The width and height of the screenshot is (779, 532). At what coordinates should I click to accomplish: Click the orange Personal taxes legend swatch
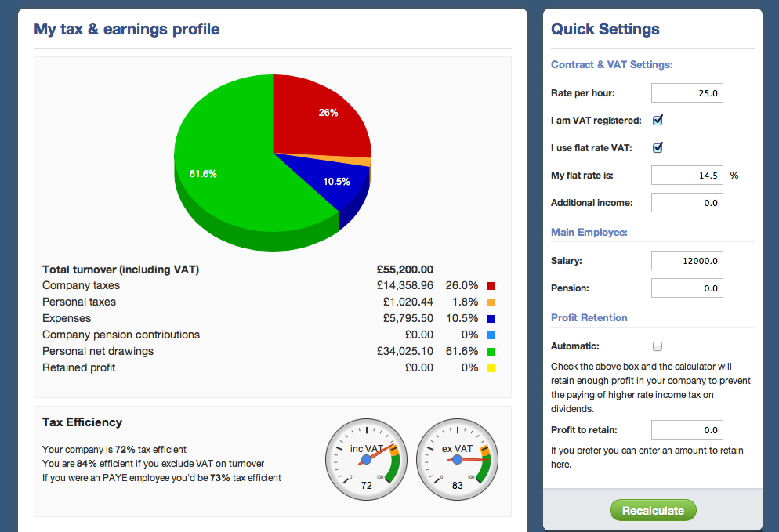tap(491, 302)
